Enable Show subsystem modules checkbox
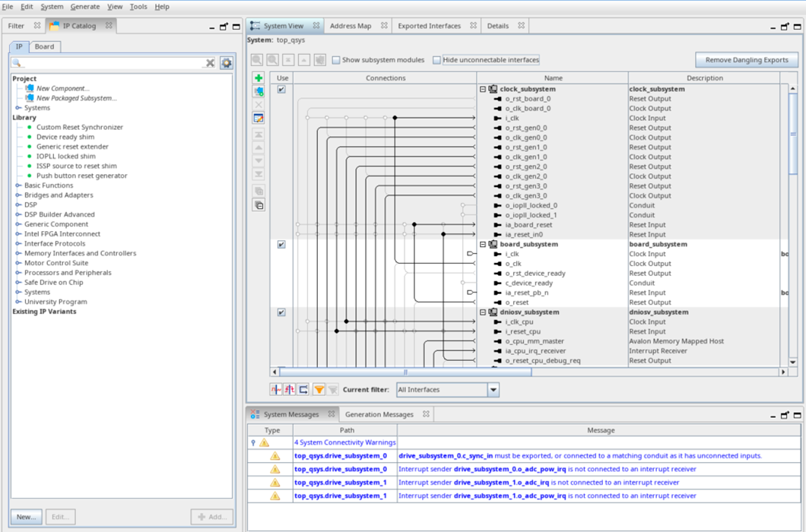This screenshot has width=806, height=532. 336,60
